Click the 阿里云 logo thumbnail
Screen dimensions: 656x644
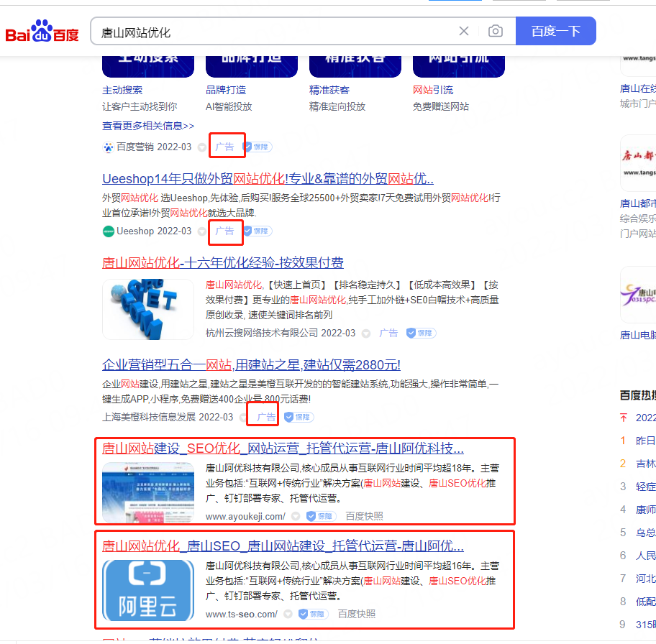[148, 591]
